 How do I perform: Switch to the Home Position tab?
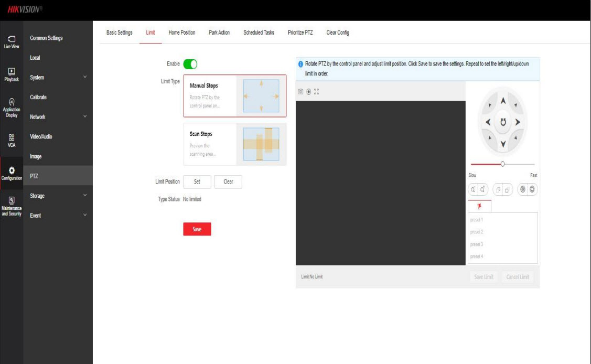pyautogui.click(x=181, y=33)
